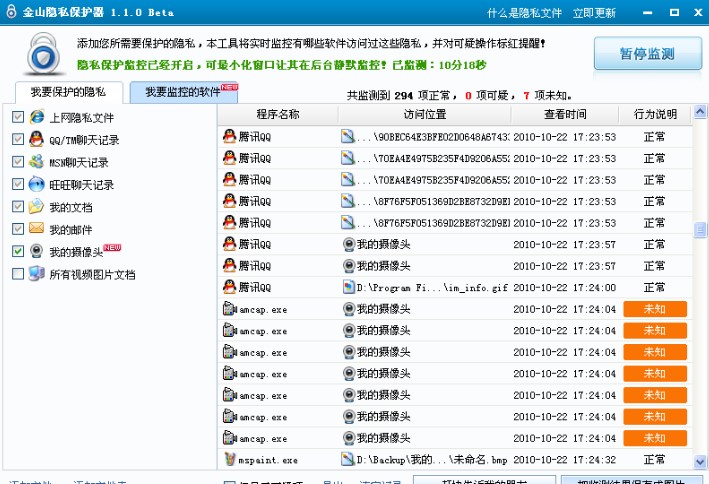Uncheck the 我的邮件 checkbox
709x484 pixels.
point(18,228)
